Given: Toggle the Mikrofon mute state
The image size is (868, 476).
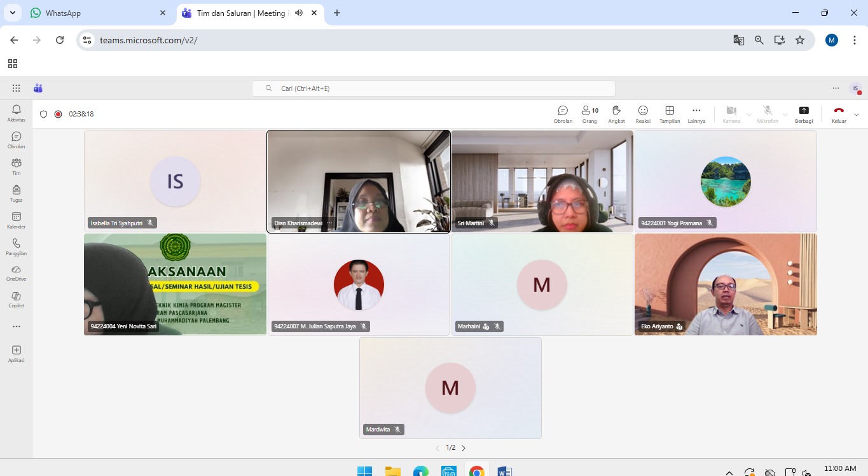Looking at the screenshot, I should pos(768,114).
